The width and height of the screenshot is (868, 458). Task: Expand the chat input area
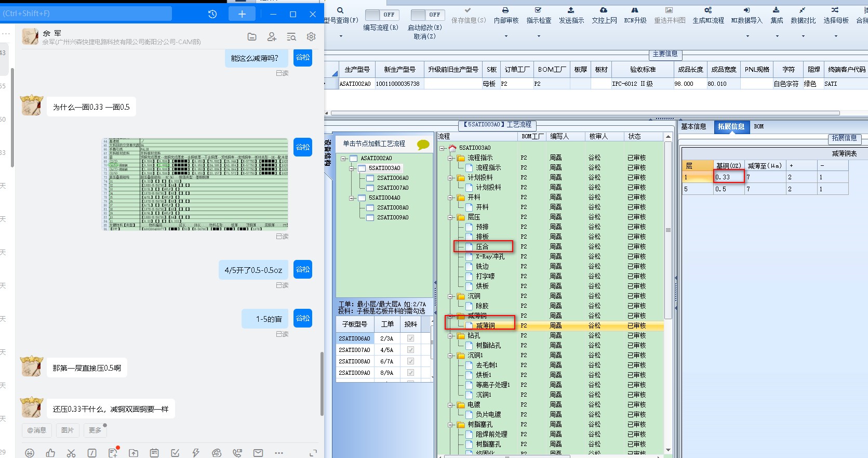click(x=313, y=453)
